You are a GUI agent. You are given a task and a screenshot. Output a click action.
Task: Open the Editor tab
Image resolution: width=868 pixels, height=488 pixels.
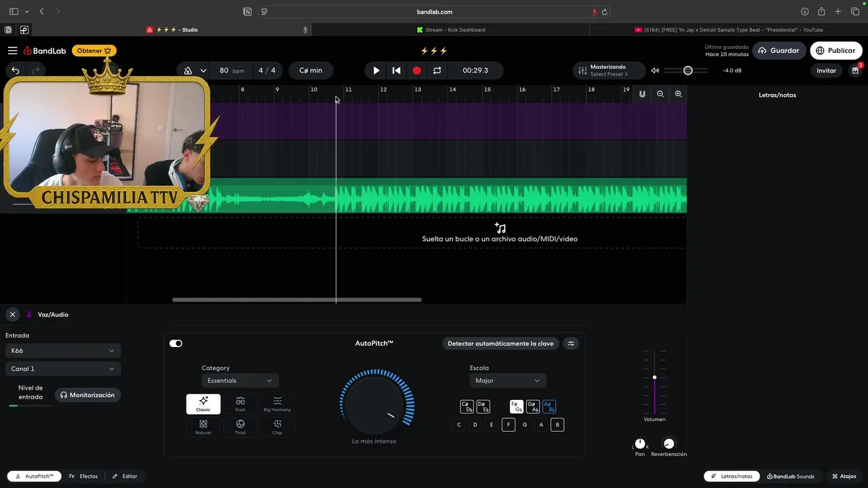[125, 476]
